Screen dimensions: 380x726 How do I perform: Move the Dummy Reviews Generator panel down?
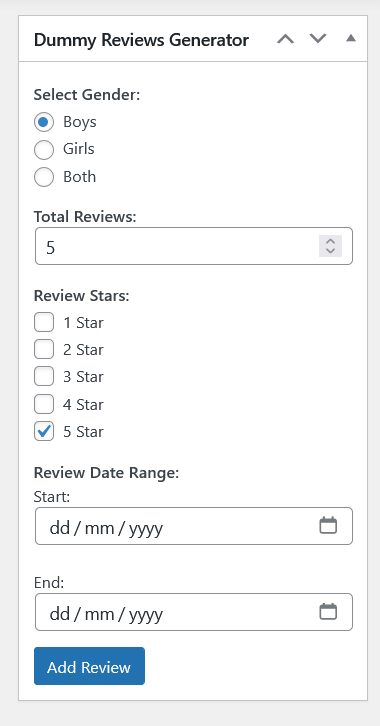point(318,39)
